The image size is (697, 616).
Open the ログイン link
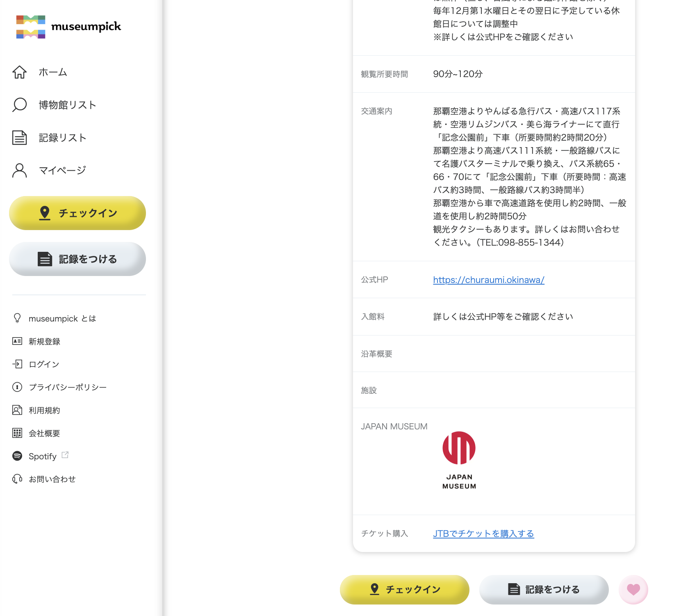pos(44,364)
